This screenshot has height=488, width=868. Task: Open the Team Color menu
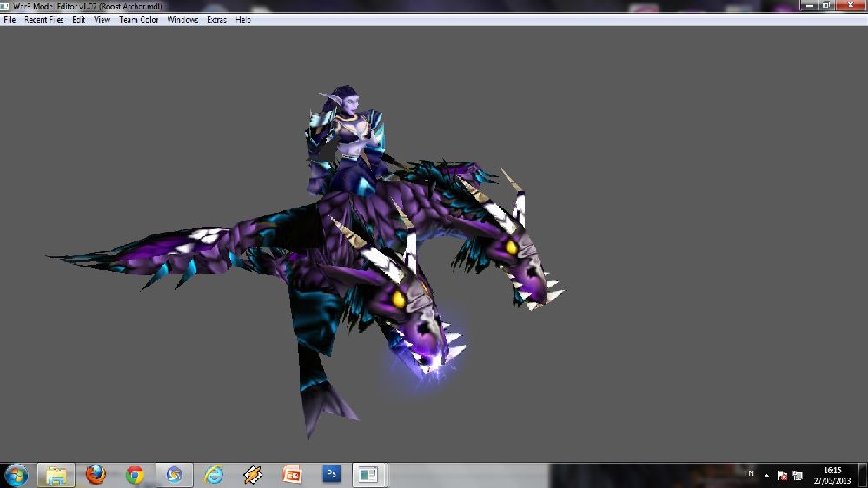[x=138, y=19]
